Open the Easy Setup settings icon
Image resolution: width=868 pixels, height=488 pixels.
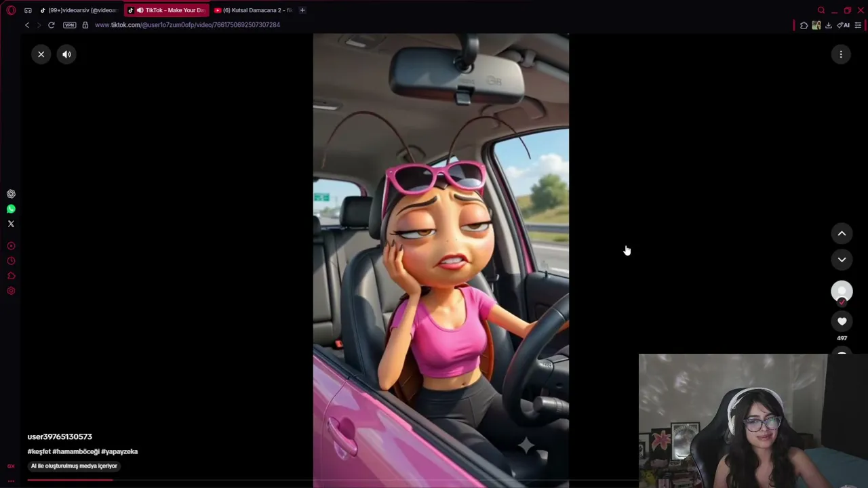tap(858, 25)
